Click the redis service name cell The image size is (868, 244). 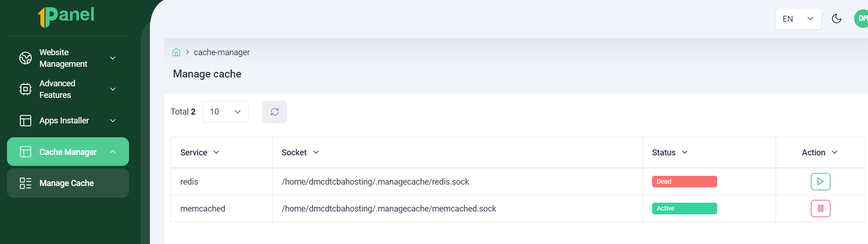click(x=189, y=182)
